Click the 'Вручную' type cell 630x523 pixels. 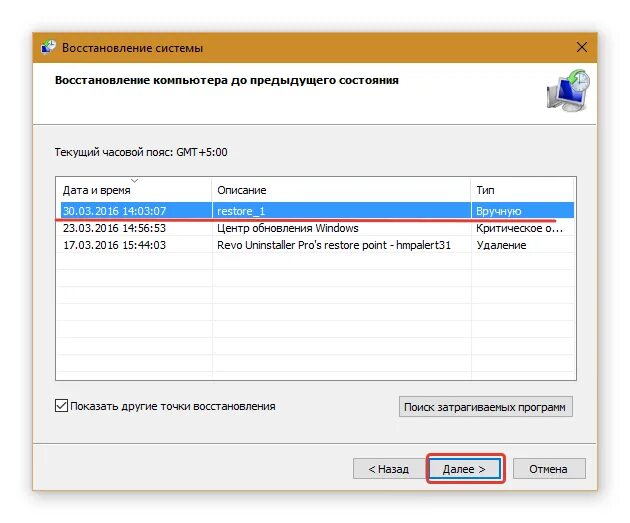(499, 211)
